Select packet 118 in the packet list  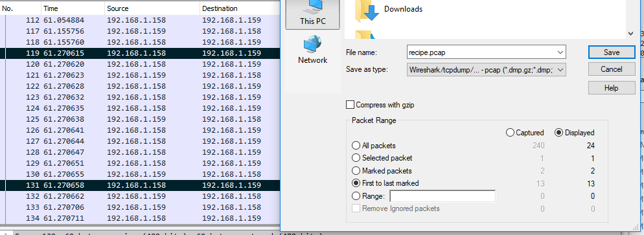point(140,42)
